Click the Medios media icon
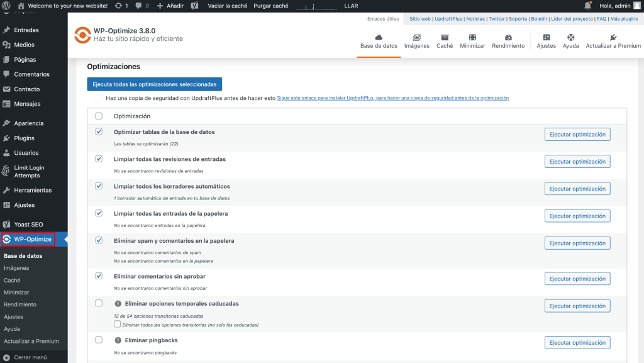This screenshot has width=644, height=363. coord(6,45)
